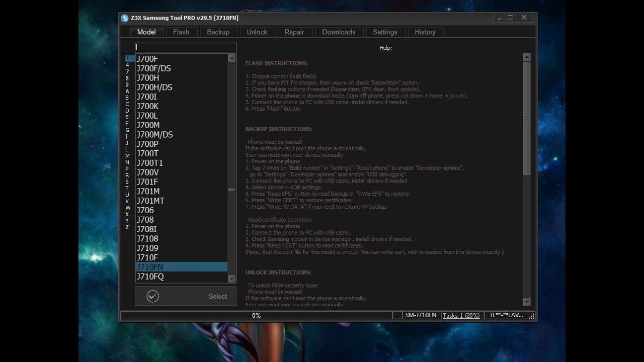Jump to letter J in index
Image resolution: width=644 pixels, height=362 pixels.
coord(127,143)
